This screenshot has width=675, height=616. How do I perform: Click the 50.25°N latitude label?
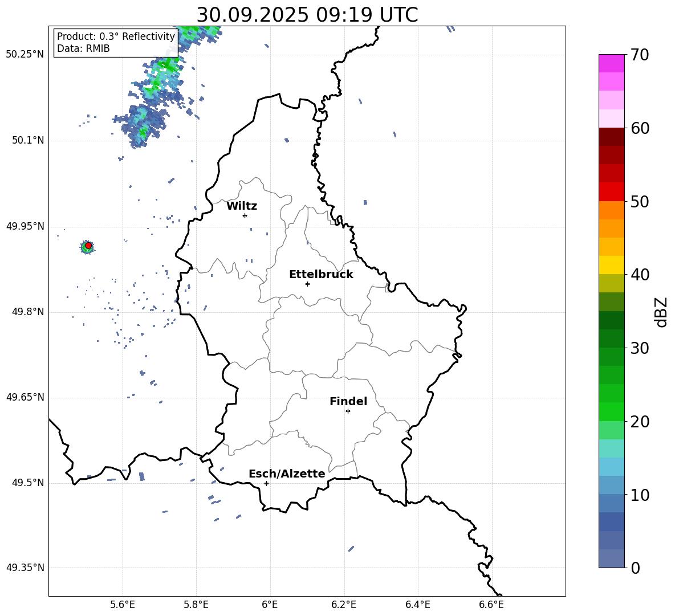click(25, 55)
